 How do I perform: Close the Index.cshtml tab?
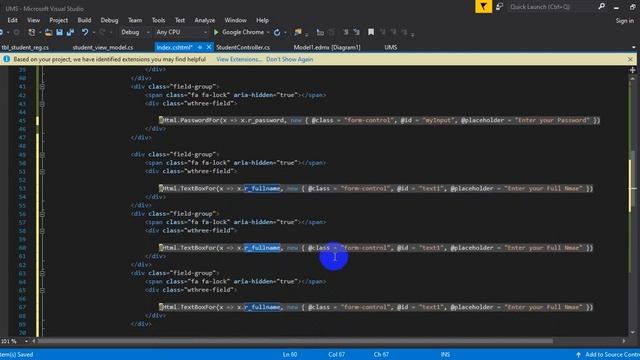pos(209,47)
